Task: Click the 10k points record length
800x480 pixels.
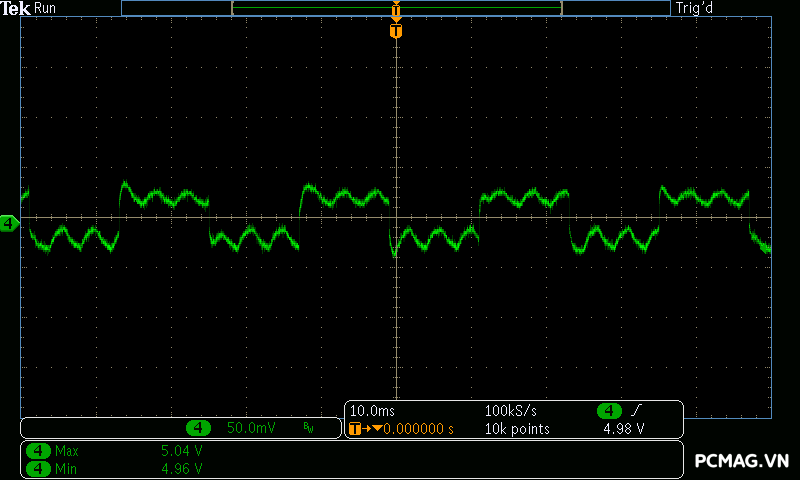Action: coord(516,429)
